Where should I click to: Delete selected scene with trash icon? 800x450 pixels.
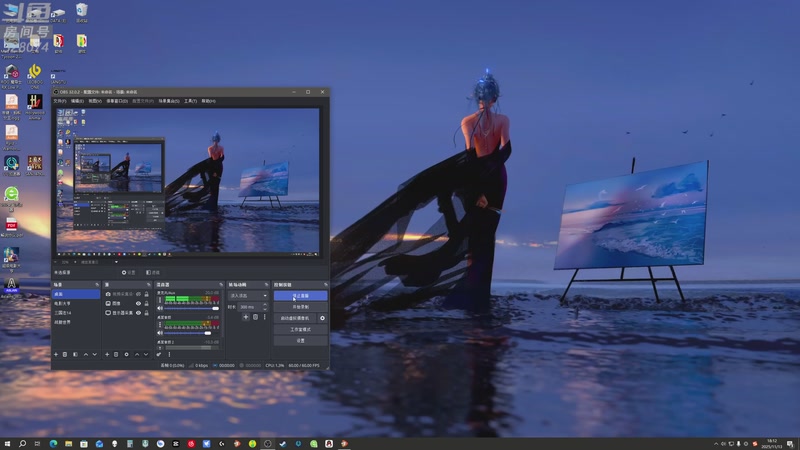click(65, 354)
